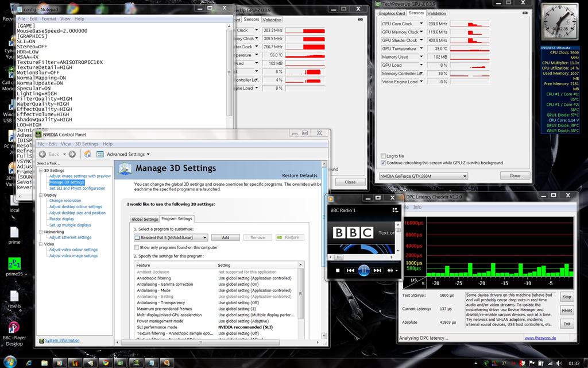
Task: Select Set SLI and PhysX configuration
Action: coord(78,188)
